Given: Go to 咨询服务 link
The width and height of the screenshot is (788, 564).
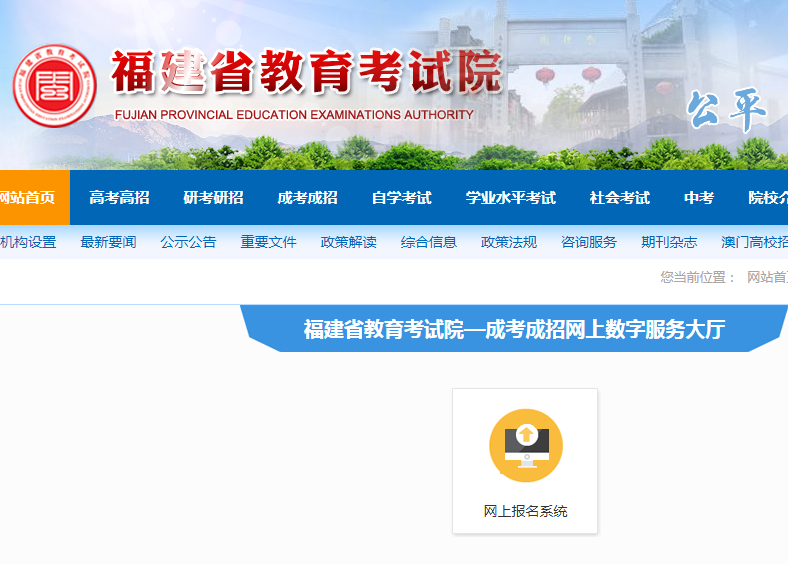Looking at the screenshot, I should (x=589, y=242).
